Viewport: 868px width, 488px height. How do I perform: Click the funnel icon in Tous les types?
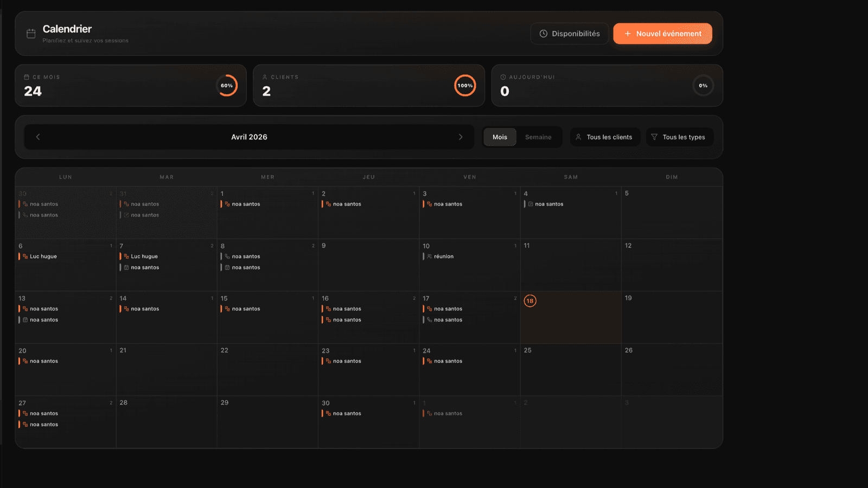654,137
